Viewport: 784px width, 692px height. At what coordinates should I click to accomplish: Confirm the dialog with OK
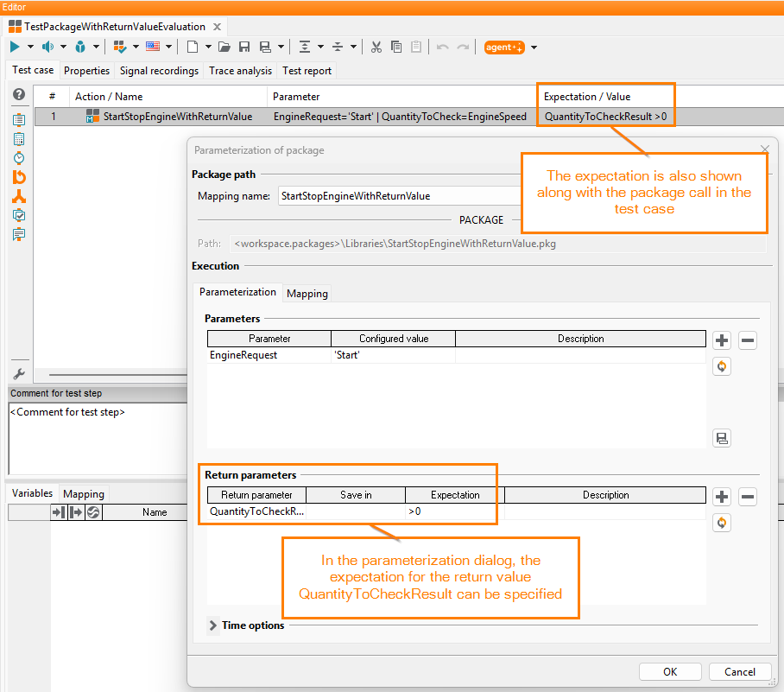click(670, 671)
